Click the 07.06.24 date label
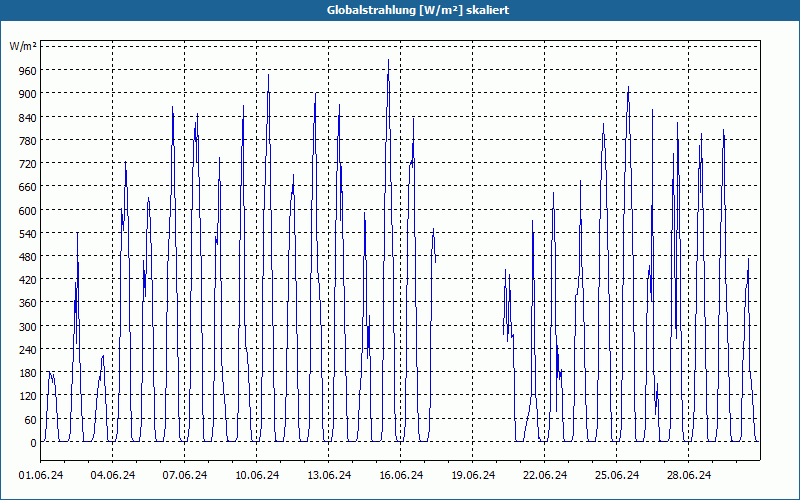800x500 pixels. [x=185, y=475]
